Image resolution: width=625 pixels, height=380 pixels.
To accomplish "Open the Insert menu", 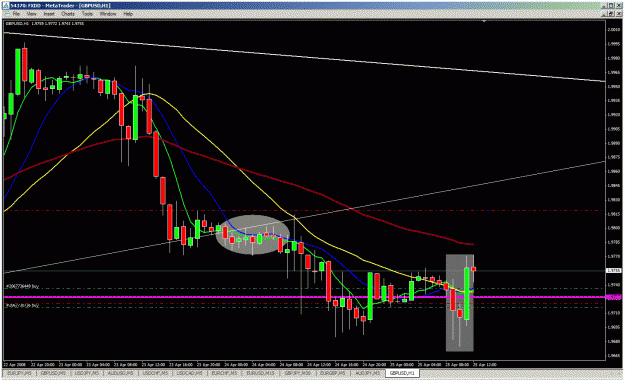I will tap(49, 14).
